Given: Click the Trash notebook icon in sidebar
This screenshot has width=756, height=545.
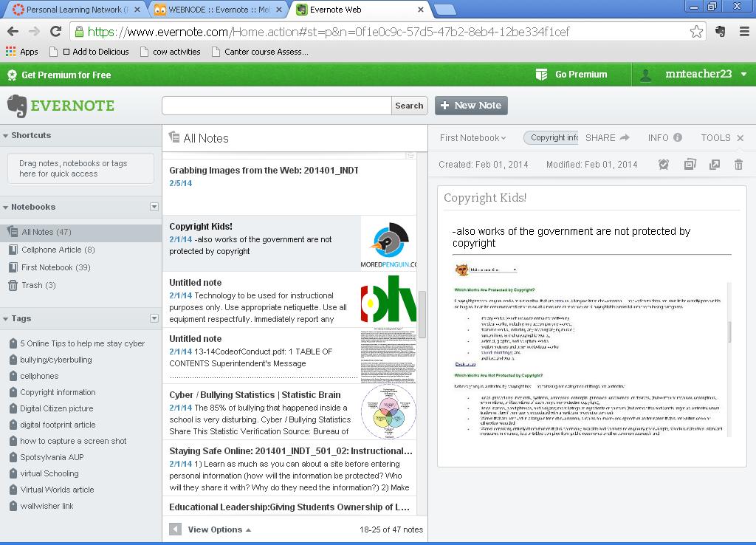Looking at the screenshot, I should pyautogui.click(x=13, y=286).
